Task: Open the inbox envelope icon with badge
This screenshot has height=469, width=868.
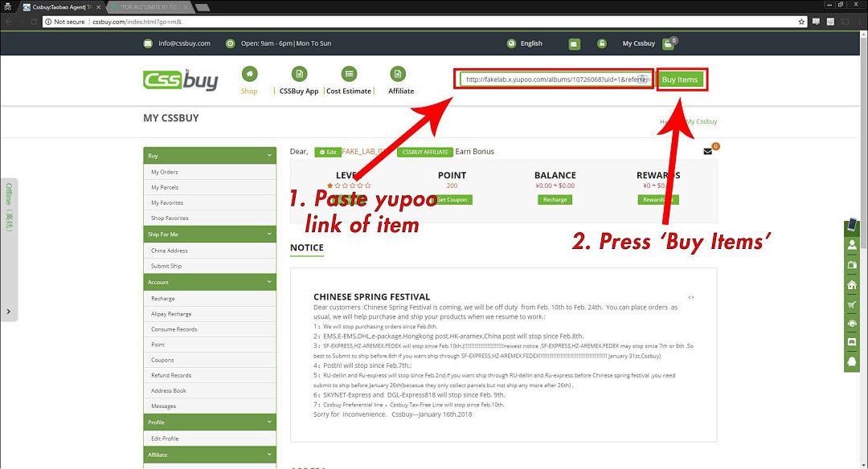Action: [707, 151]
